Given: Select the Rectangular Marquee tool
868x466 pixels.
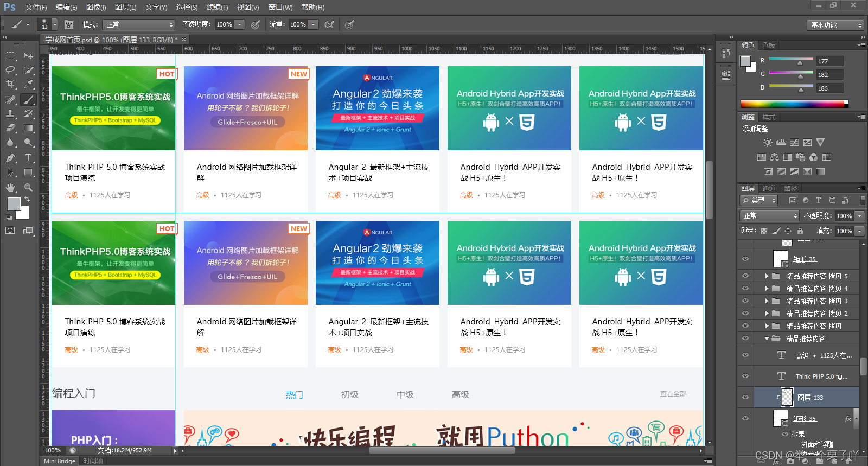Looking at the screenshot, I should pos(10,55).
